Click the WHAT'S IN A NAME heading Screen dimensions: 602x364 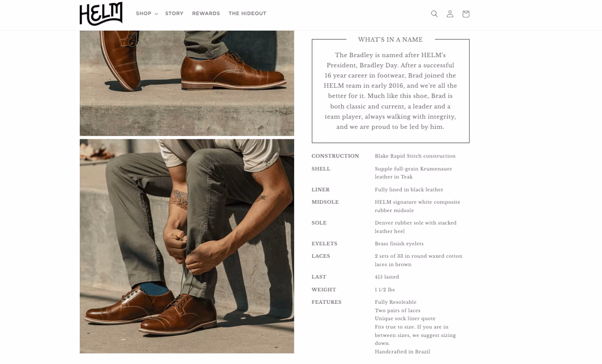(x=390, y=40)
